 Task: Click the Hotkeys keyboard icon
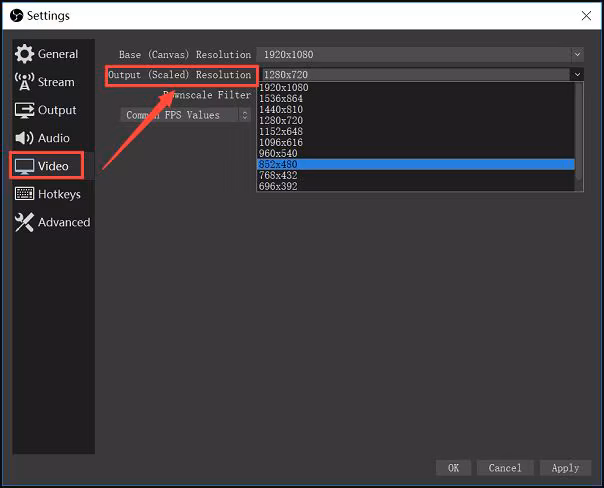pos(24,194)
